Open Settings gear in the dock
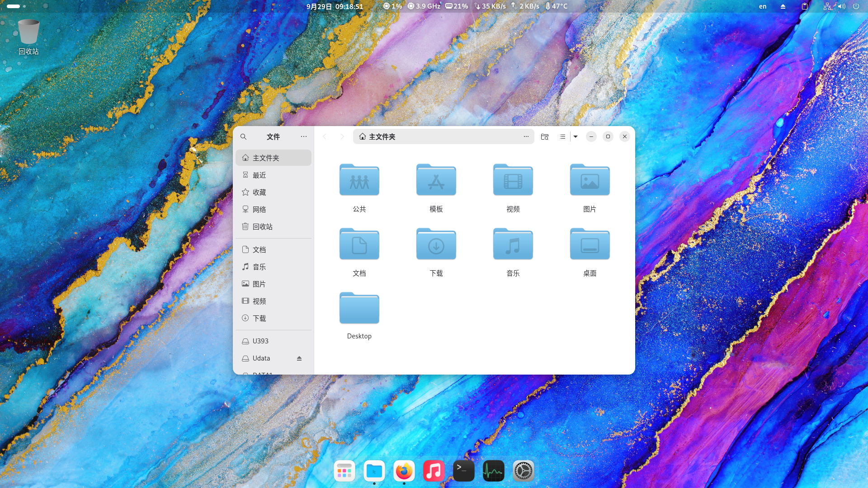The height and width of the screenshot is (488, 868). [x=524, y=471]
